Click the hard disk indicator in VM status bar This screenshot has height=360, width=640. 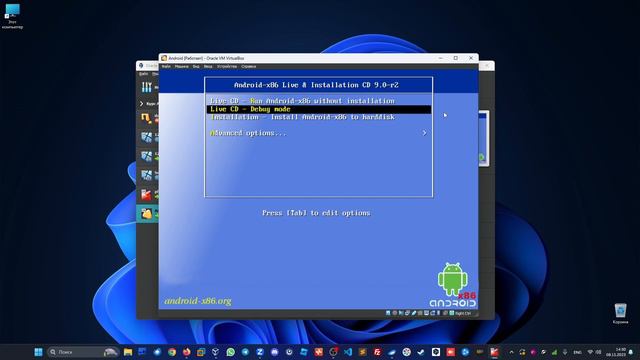[x=388, y=313]
